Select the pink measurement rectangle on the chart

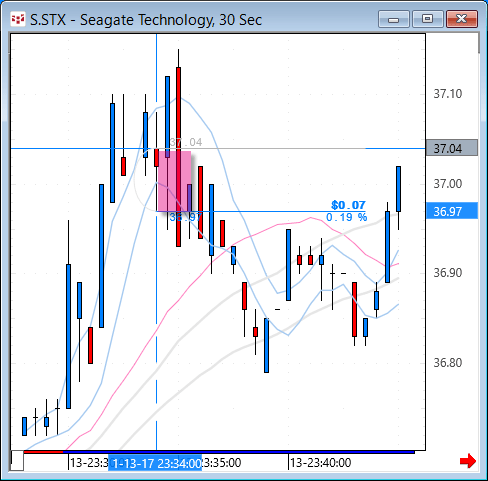click(x=174, y=181)
